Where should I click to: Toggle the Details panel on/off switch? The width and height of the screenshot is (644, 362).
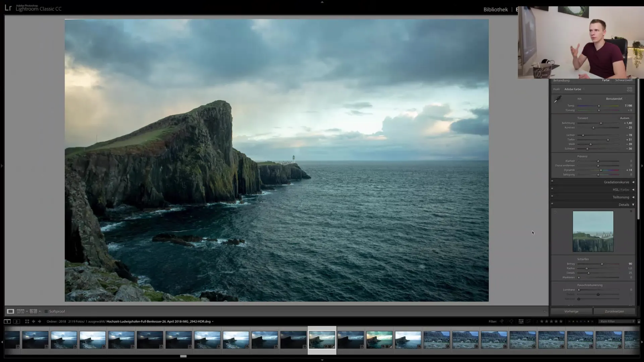pos(552,203)
